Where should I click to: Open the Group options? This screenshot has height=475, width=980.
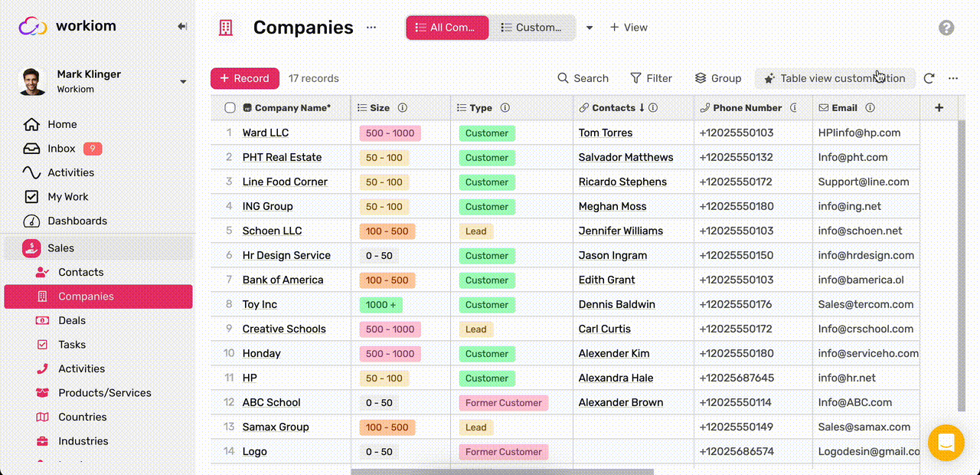pyautogui.click(x=717, y=78)
